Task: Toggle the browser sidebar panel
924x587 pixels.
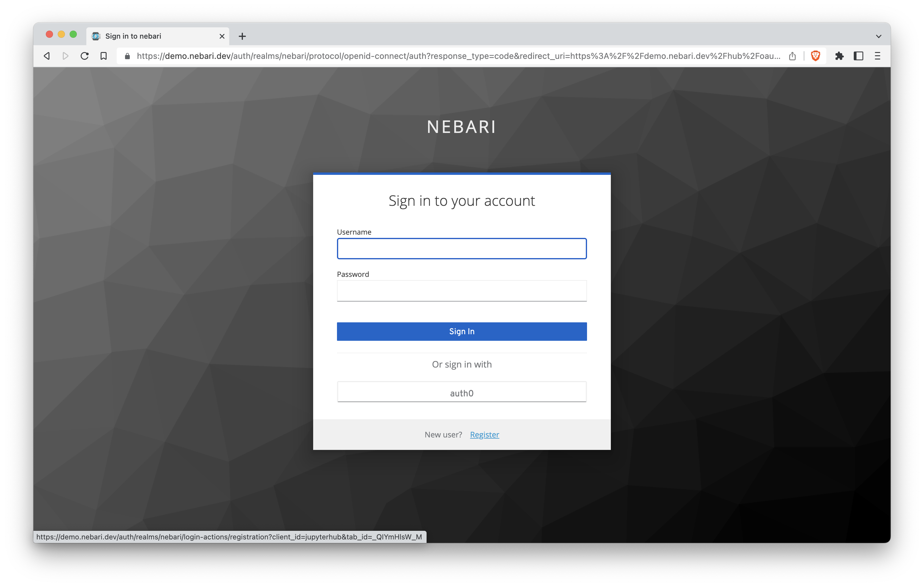Action: point(859,56)
